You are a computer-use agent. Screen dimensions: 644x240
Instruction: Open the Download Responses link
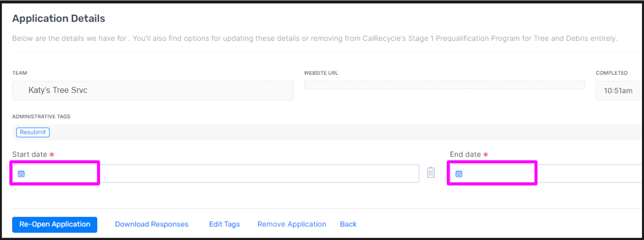click(151, 224)
